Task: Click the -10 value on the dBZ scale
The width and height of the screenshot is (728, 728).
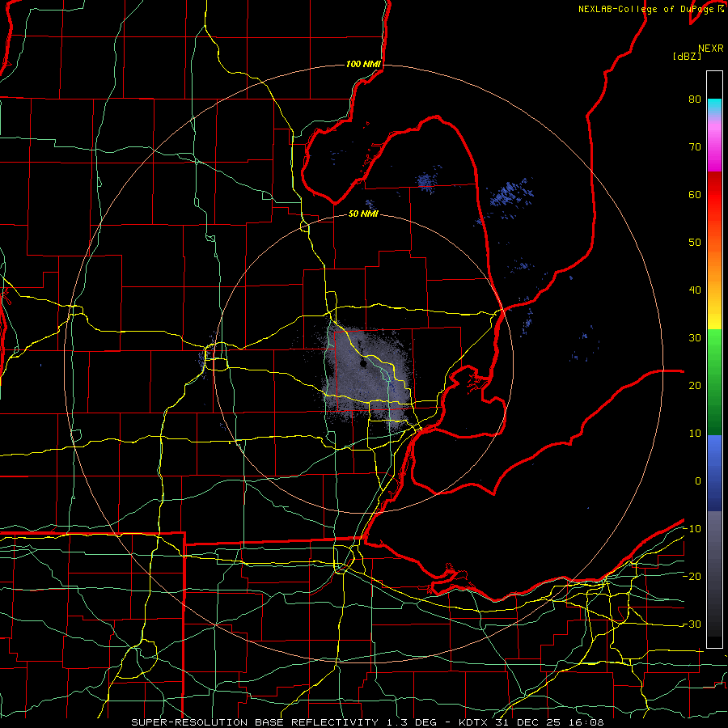Action: pyautogui.click(x=692, y=529)
